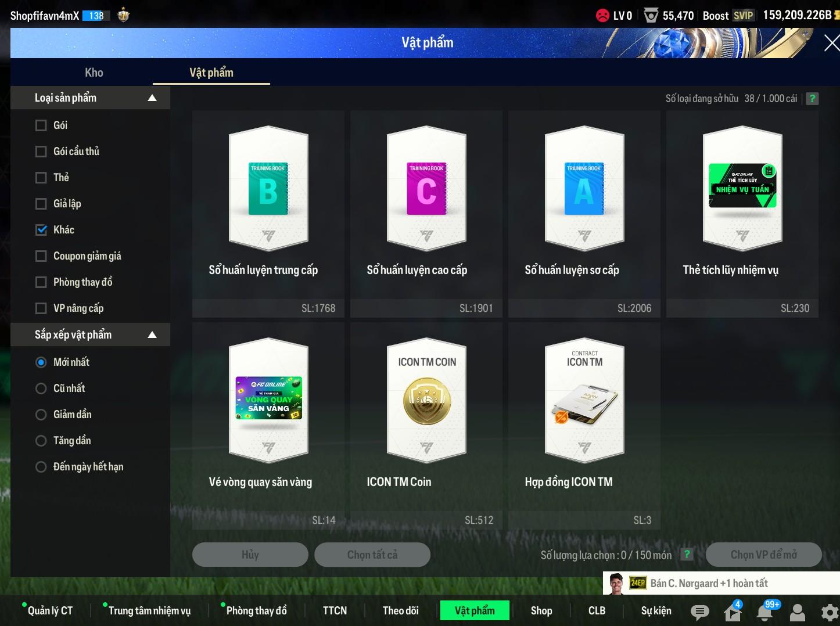Open the settings gear icon

click(x=830, y=611)
